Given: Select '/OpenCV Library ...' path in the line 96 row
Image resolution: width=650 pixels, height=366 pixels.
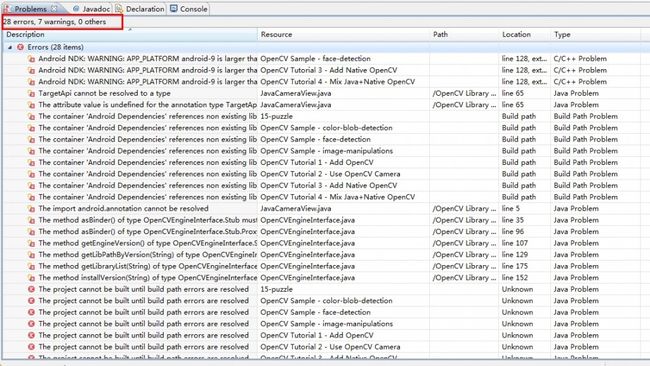Looking at the screenshot, I should coord(464,232).
